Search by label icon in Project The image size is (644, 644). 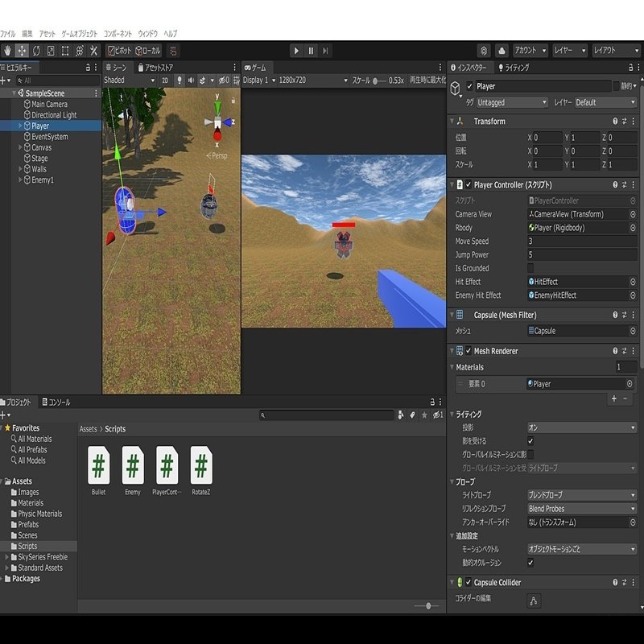tap(412, 415)
